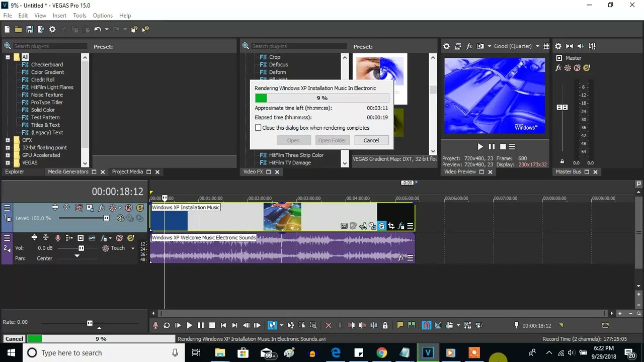Open project properties gear in main toolbar
Screen dimensions: 644x362
coord(52,29)
